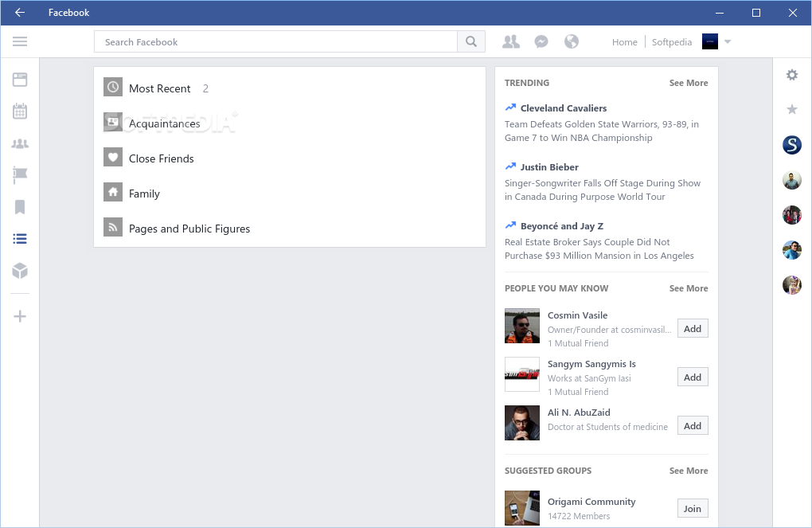Click the plus icon in sidebar

click(20, 316)
